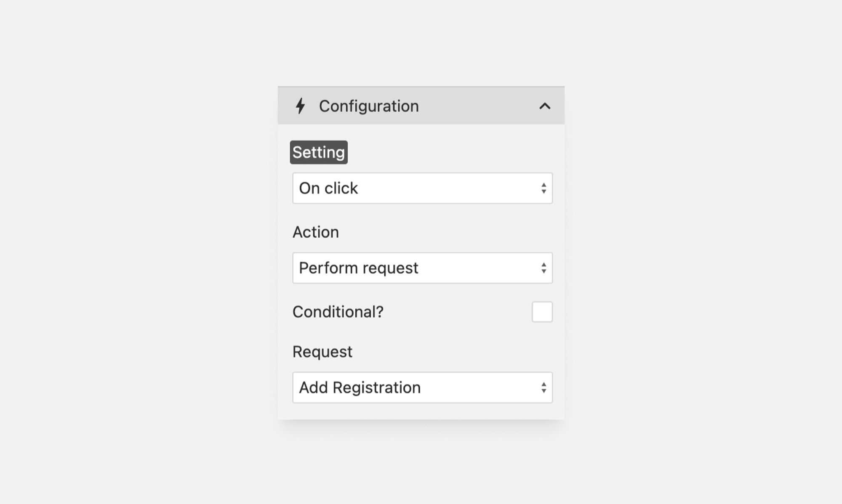Click the down arrow in the On click selector
Screen dimensions: 842x504
[x=544, y=192]
